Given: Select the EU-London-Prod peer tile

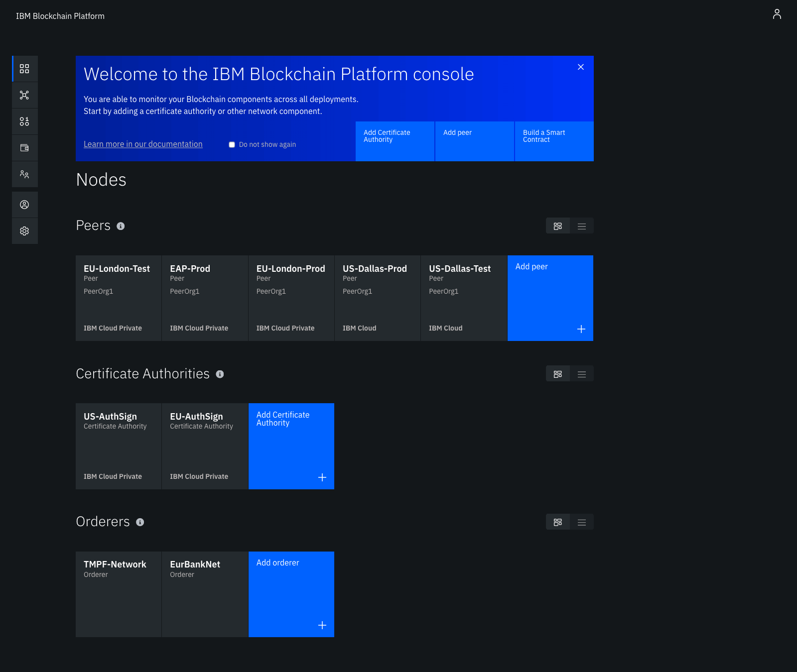Looking at the screenshot, I should click(291, 298).
